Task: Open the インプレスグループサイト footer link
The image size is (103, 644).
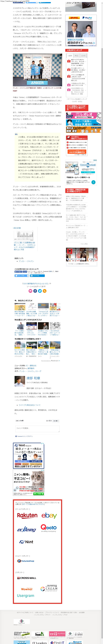Action: 42,615
